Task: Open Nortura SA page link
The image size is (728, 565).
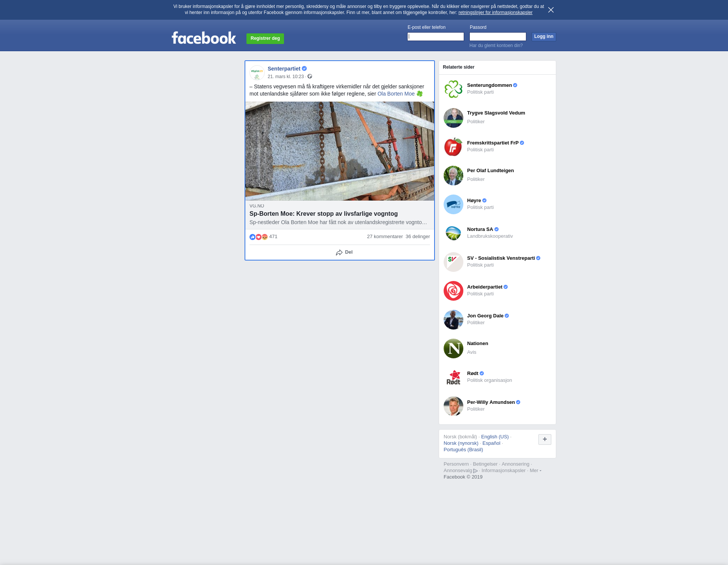Action: tap(480, 229)
